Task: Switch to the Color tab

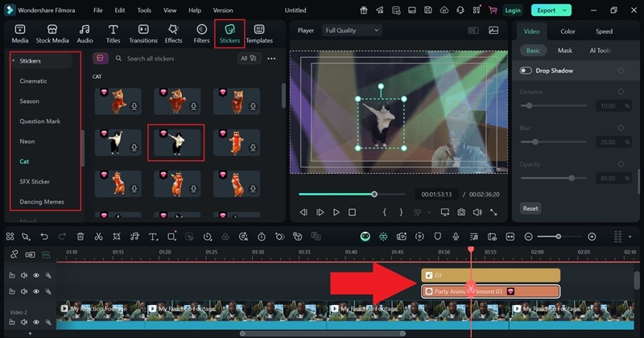Action: tap(568, 31)
